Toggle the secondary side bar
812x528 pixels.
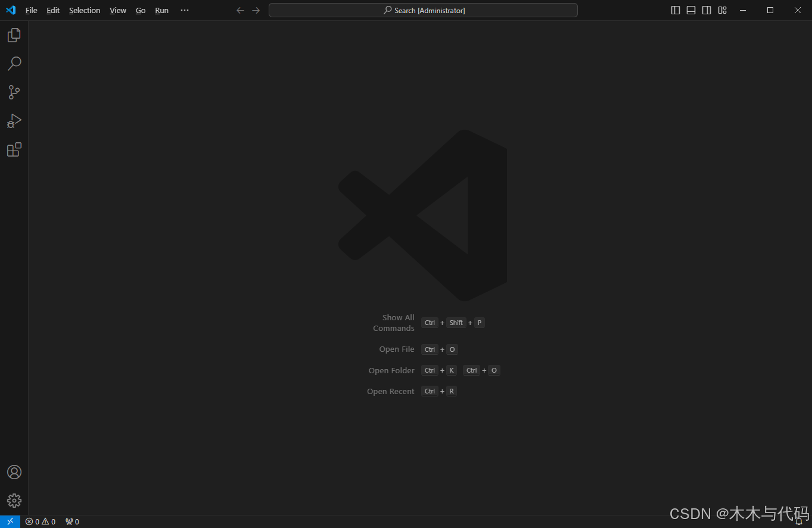(x=707, y=10)
